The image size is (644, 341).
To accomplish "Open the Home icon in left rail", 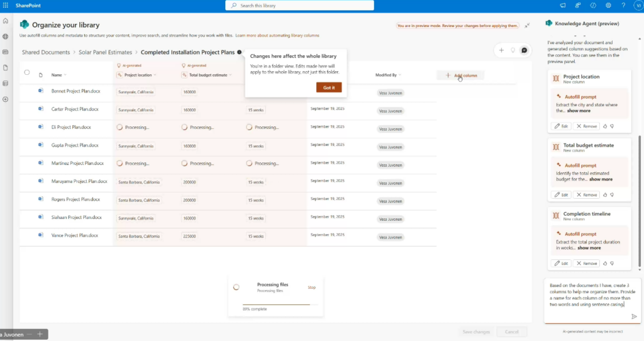I will coord(5,21).
